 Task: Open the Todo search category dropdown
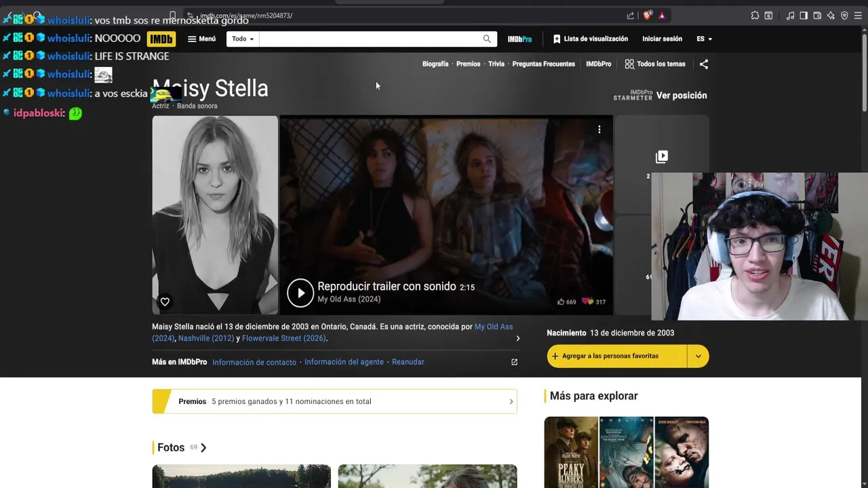[x=243, y=39]
